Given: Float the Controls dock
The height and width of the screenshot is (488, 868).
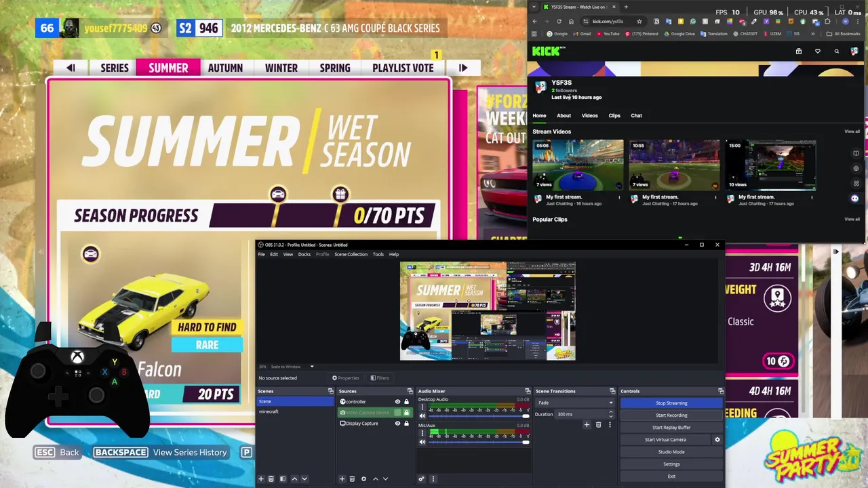Looking at the screenshot, I should tap(721, 391).
